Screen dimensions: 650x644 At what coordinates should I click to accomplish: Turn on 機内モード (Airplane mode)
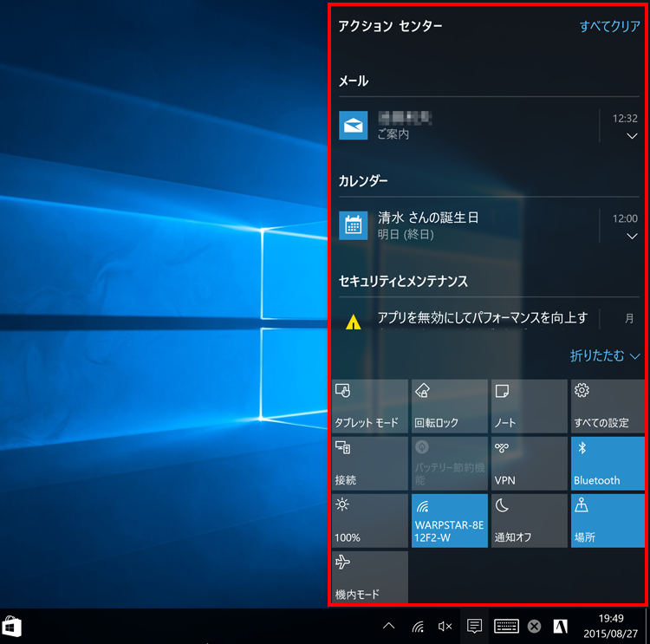coord(369,577)
